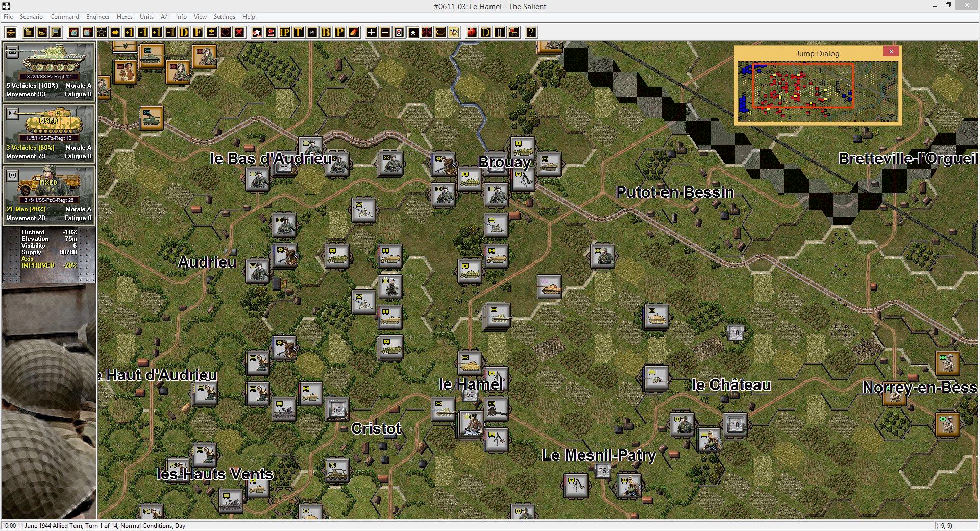Viewport: 980px width, 531px height.
Task: Open the Command menu
Action: [64, 17]
